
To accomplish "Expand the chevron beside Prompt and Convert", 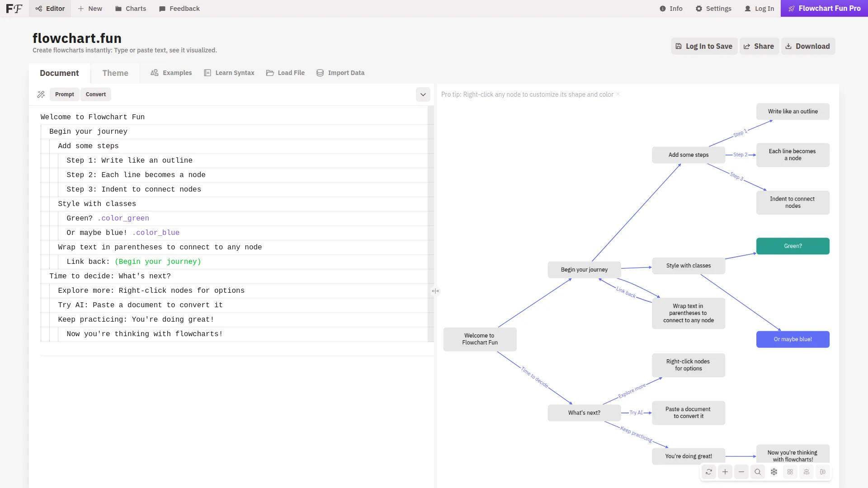I will pos(423,94).
